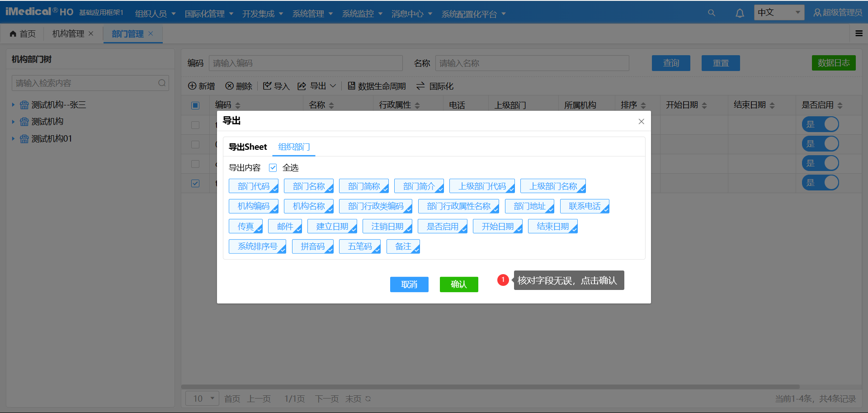
Task: Open the notification bell
Action: [x=740, y=13]
